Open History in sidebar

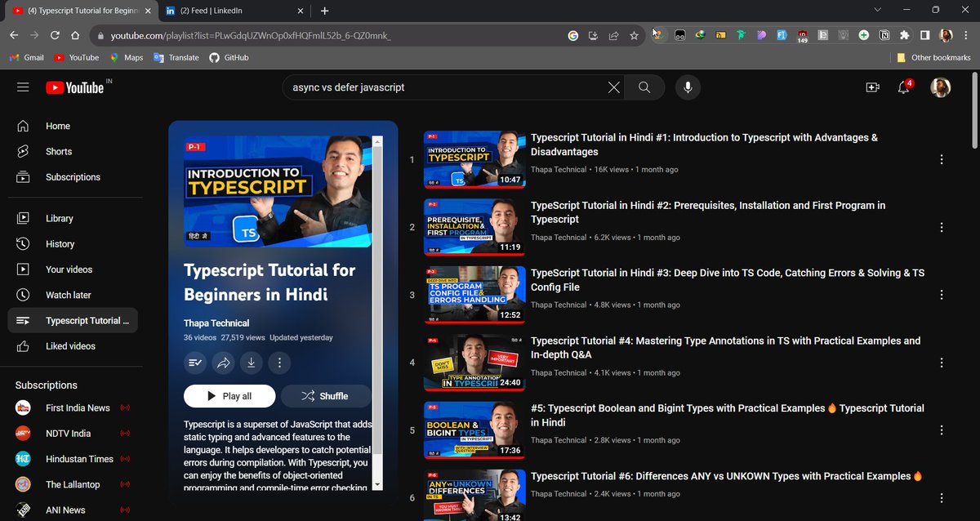73,244
